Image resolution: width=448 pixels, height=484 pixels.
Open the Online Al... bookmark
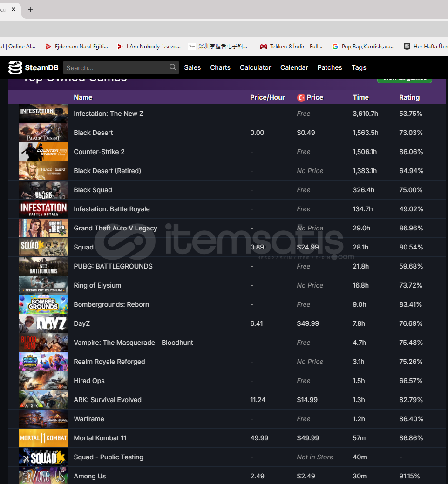(x=18, y=47)
